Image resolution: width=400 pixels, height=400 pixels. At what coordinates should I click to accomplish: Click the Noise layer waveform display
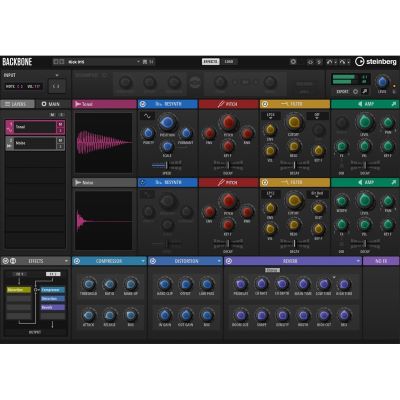[104, 220]
